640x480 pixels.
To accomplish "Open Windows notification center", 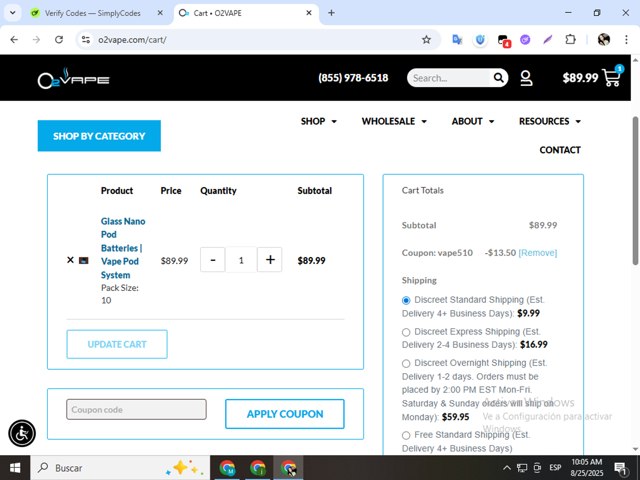I will point(620,468).
